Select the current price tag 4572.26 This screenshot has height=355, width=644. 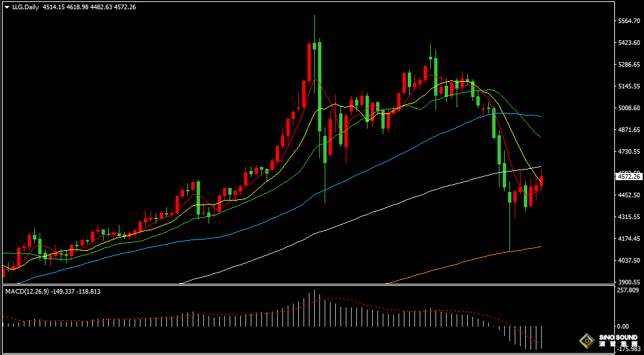629,177
